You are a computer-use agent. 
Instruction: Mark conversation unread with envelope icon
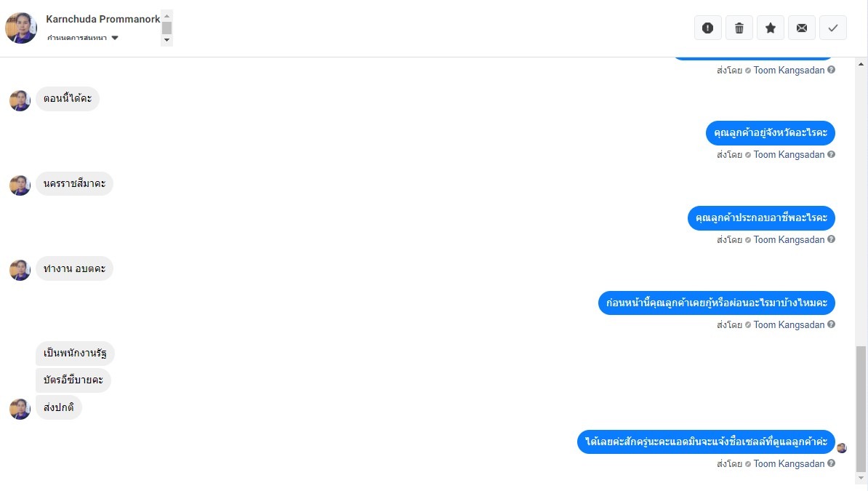(802, 28)
